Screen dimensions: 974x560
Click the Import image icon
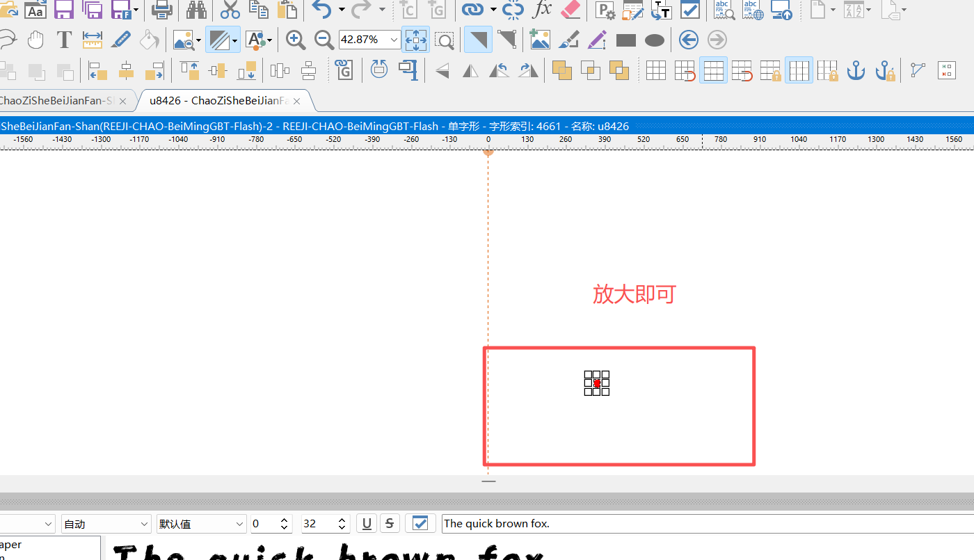[541, 40]
